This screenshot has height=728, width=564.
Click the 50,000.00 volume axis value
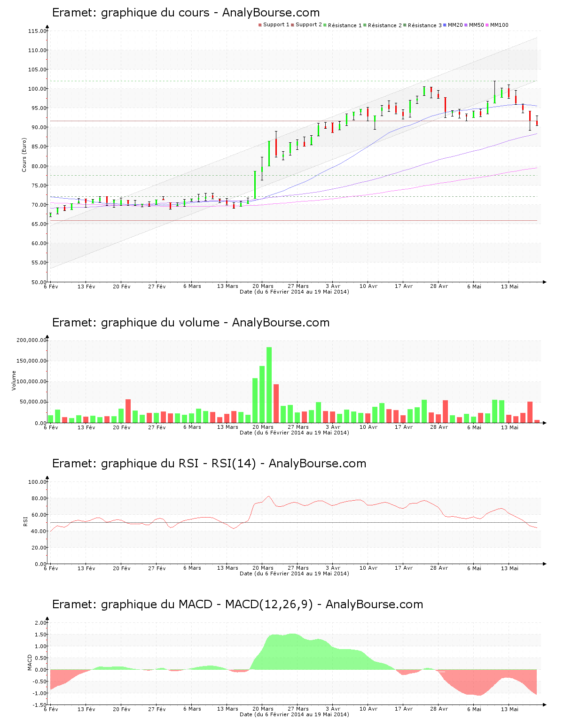coord(33,402)
